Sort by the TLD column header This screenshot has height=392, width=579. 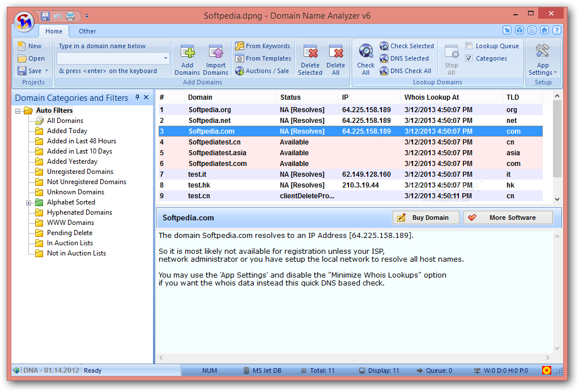(x=522, y=97)
